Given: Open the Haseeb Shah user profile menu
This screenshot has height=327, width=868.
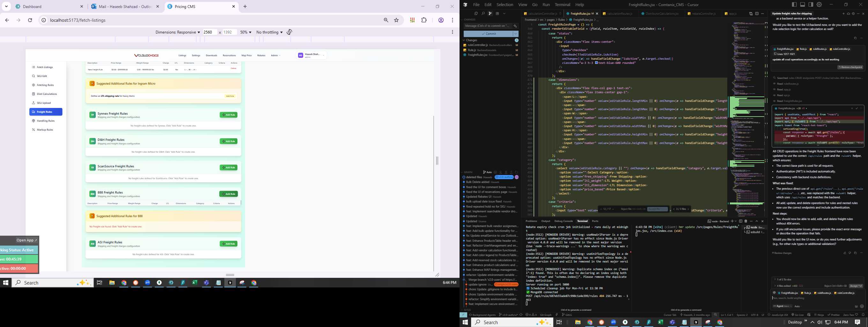Looking at the screenshot, I should (x=312, y=55).
